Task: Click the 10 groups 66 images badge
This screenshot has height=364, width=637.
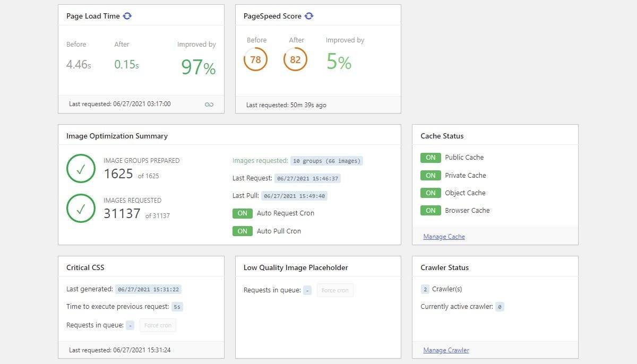Action: (x=326, y=161)
